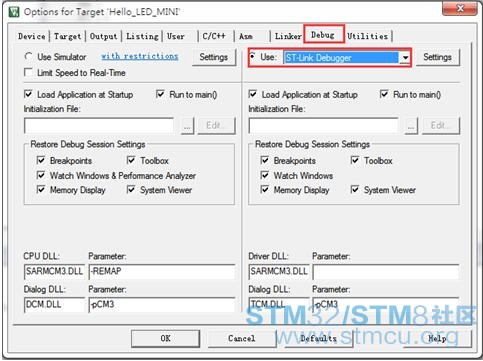Browse for debugger initialization file
This screenshot has height=361, width=483.
411,127
